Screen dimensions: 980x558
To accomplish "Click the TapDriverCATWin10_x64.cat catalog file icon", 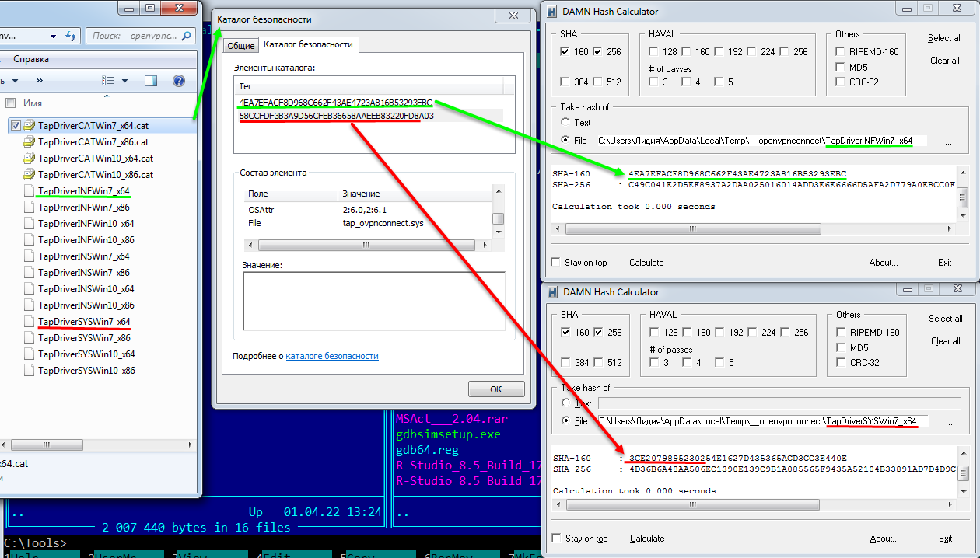I will coord(30,159).
